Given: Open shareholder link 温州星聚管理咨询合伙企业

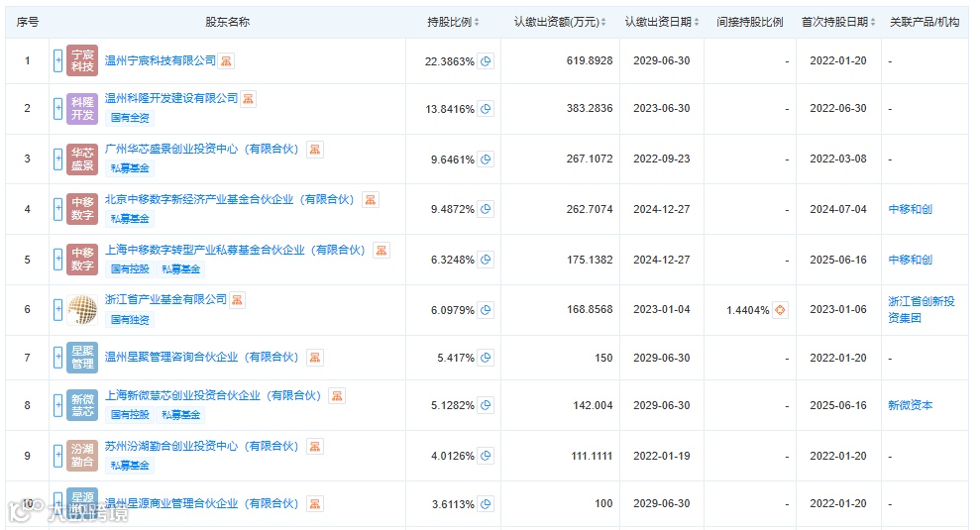Looking at the screenshot, I should tap(202, 357).
